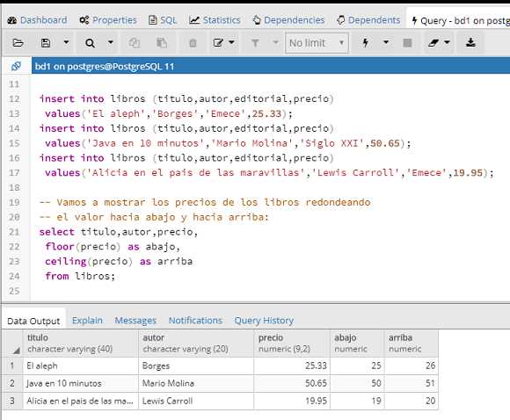The height and width of the screenshot is (420, 510).
Task: Select the Data Output tab
Action: (x=33, y=322)
